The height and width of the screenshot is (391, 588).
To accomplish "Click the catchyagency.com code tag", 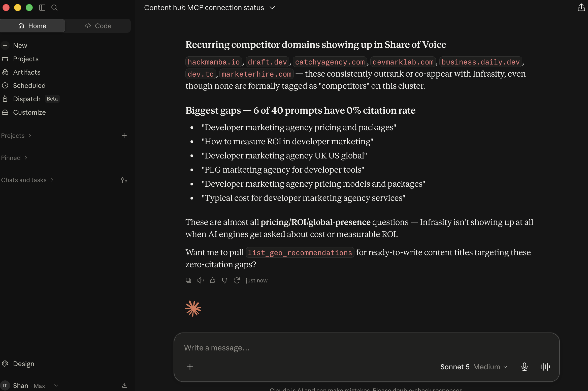I will [x=330, y=62].
